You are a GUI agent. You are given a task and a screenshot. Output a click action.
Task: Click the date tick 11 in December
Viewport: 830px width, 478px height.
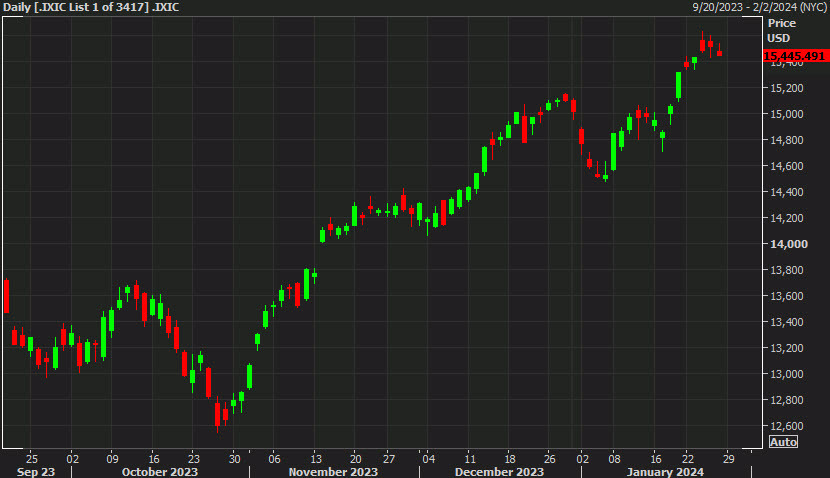(470, 459)
